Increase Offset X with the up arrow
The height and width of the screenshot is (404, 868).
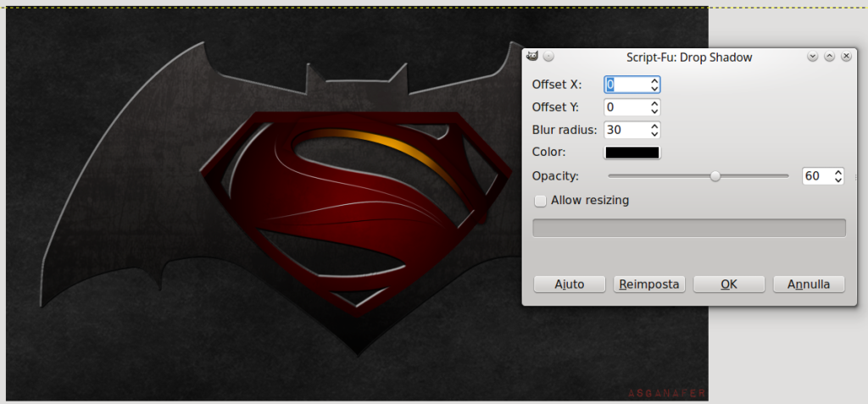coord(655,80)
